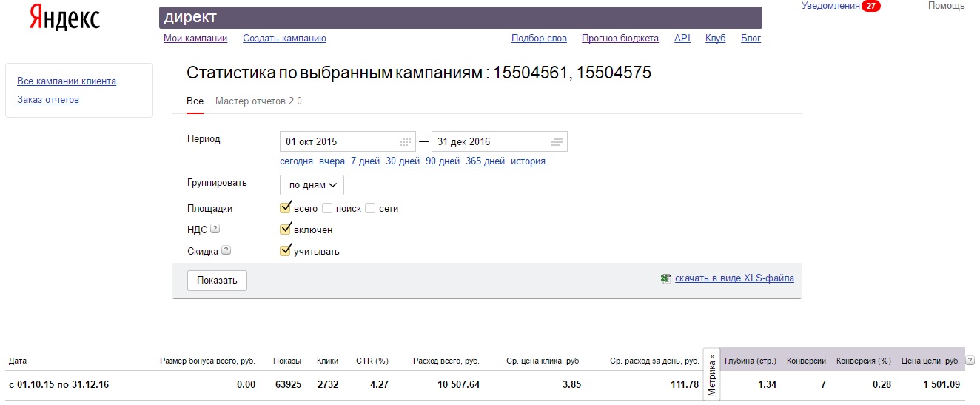Click the Расход всего, руб. column header
The width and height of the screenshot is (980, 405).
click(446, 361)
